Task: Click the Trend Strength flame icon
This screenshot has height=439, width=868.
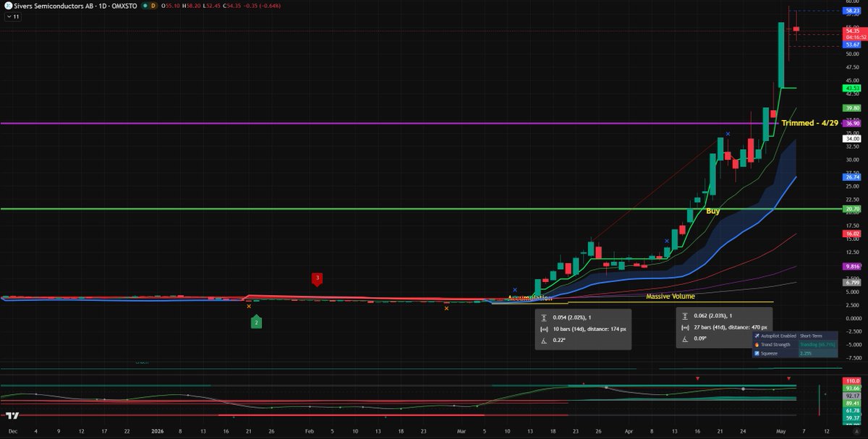Action: [757, 344]
